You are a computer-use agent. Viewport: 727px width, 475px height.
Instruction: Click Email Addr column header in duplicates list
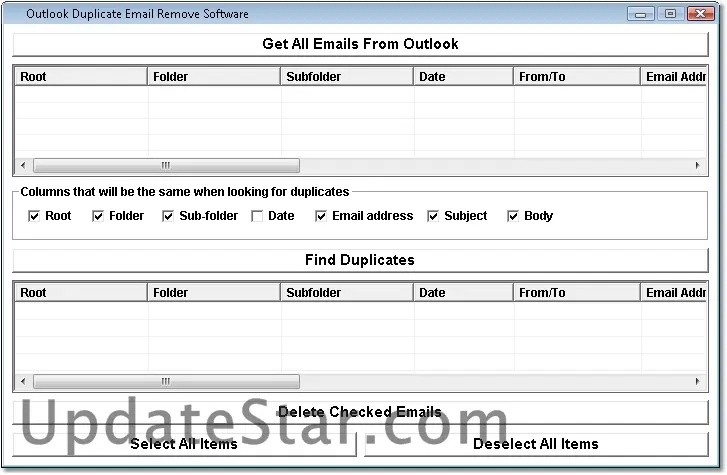674,293
